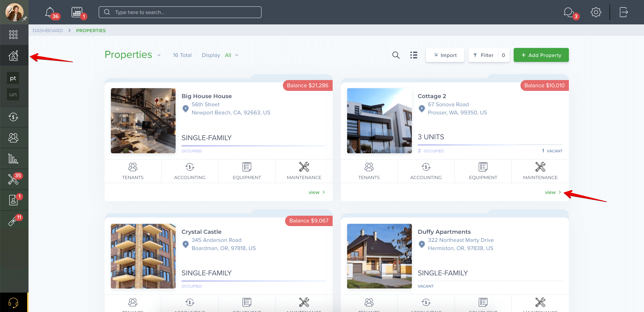Viewport: 644px width, 312px height.
Task: Open the calendar icon in top bar
Action: (77, 12)
